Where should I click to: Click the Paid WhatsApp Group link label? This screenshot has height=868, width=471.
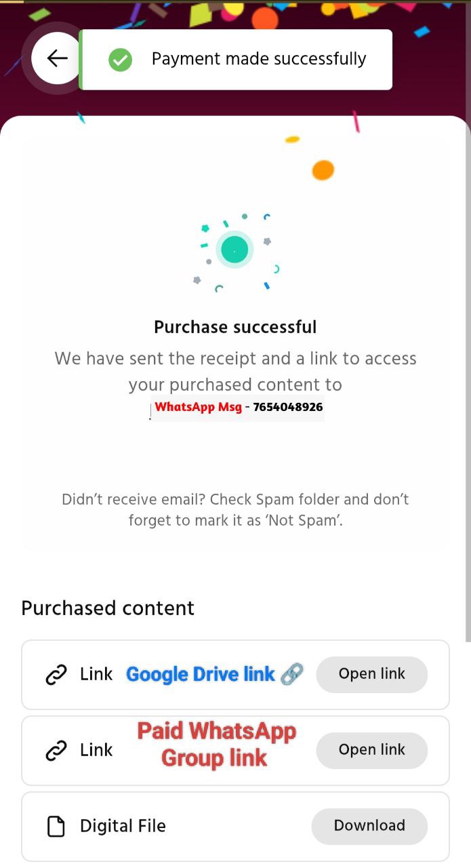pyautogui.click(x=216, y=745)
